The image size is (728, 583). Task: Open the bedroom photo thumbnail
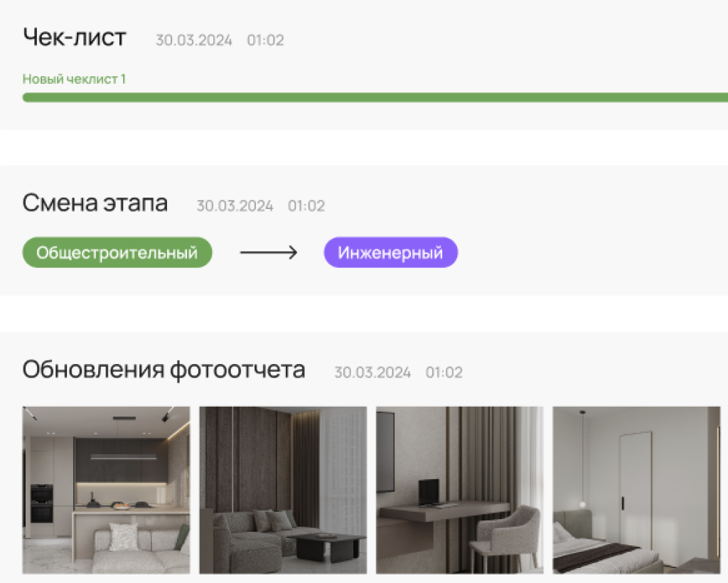pos(636,490)
